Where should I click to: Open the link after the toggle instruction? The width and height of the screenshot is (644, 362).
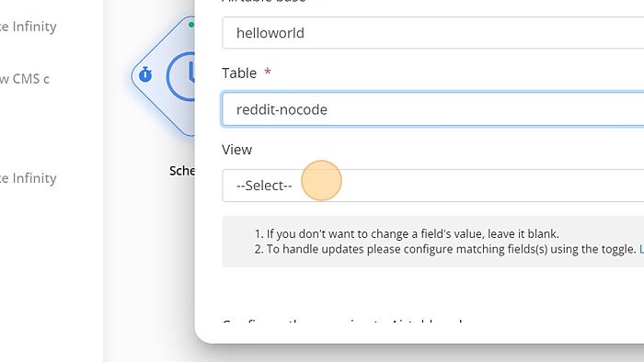641,249
